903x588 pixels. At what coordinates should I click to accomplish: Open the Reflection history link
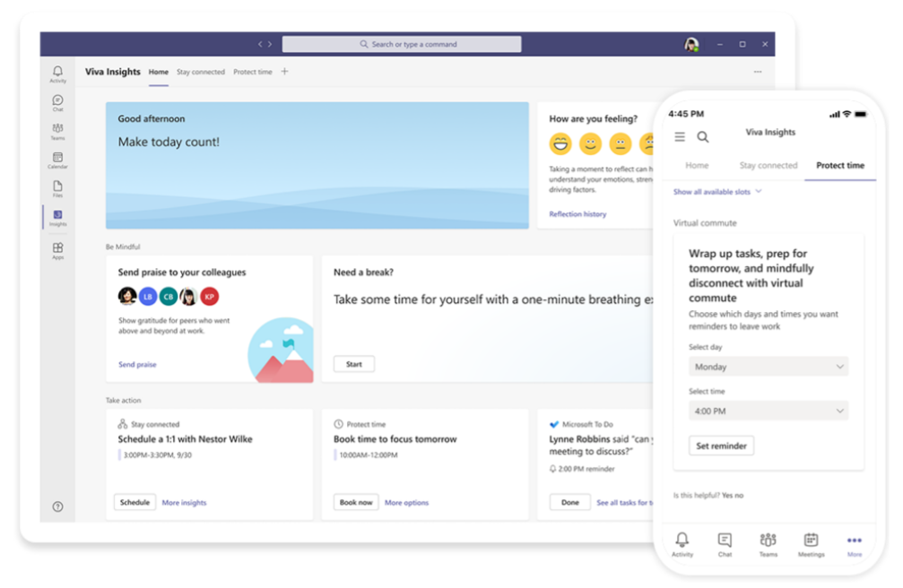(x=577, y=214)
